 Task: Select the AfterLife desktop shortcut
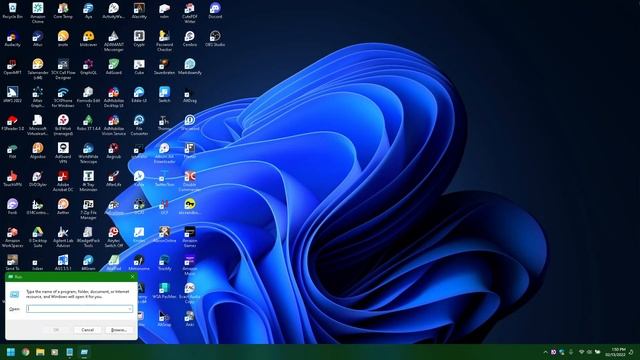click(113, 179)
